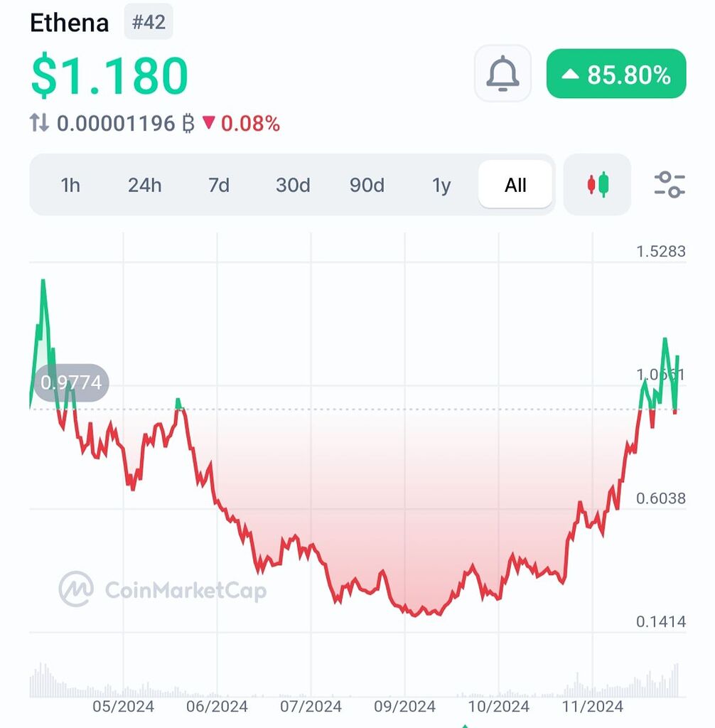The image size is (715, 728).
Task: Tap the 0.9774 price label on chart
Action: (x=71, y=382)
